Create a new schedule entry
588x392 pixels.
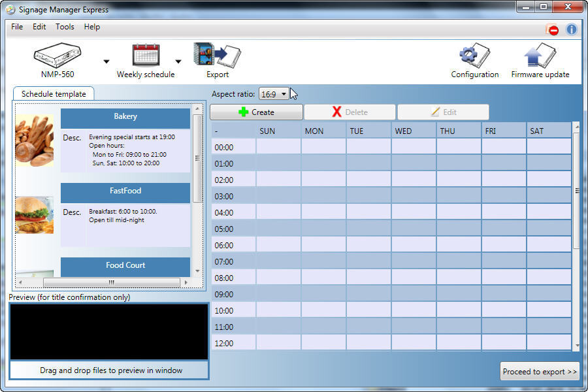tap(256, 111)
